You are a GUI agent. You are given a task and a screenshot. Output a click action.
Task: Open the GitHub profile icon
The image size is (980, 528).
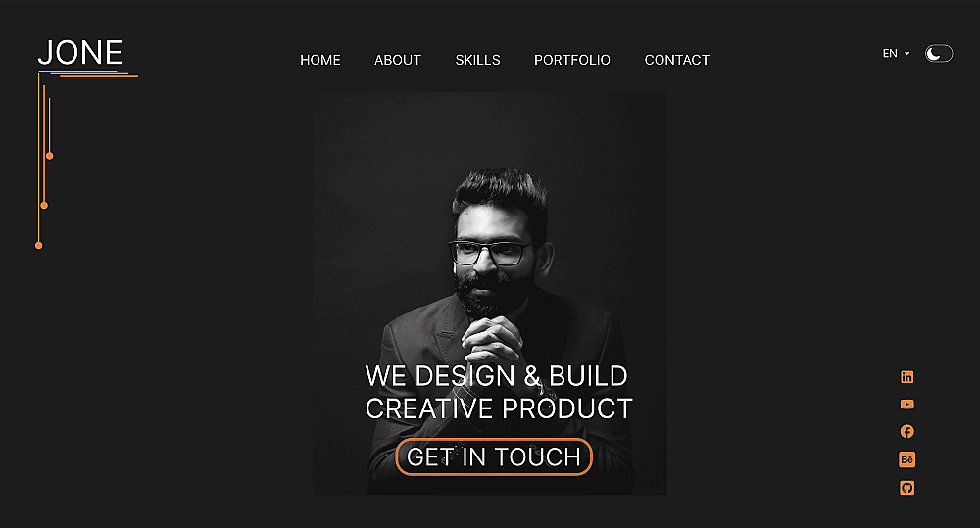(906, 488)
